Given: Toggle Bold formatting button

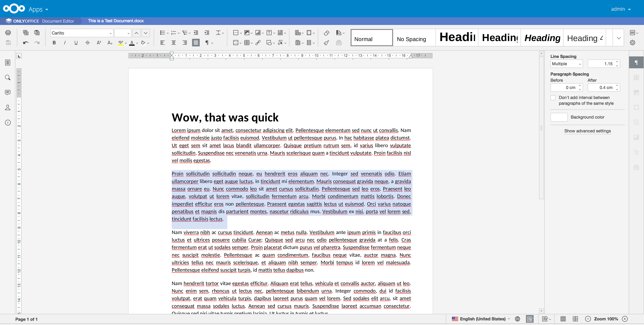Looking at the screenshot, I should 54,43.
